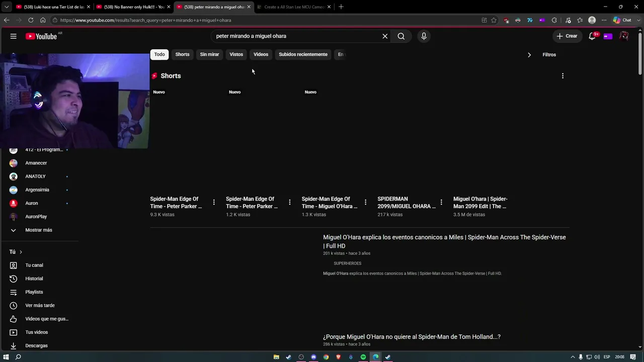The image size is (644, 362).
Task: Select the Todo filter chip
Action: pos(159,54)
